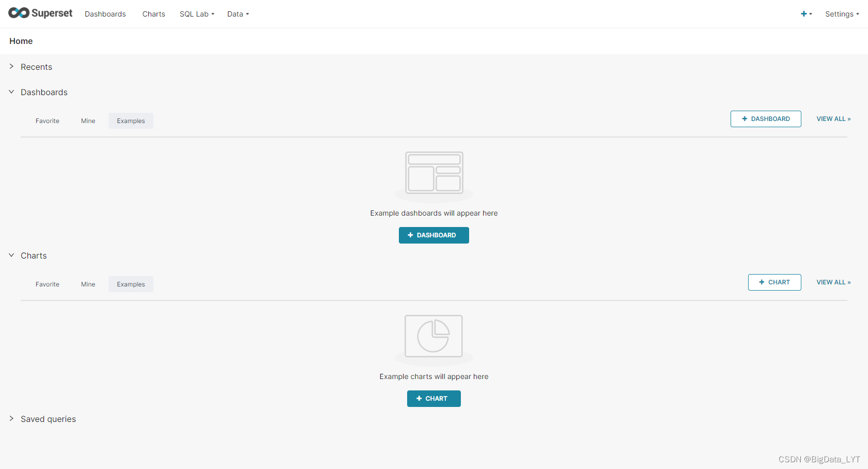Select the Examples tab under Charts

pyautogui.click(x=130, y=284)
